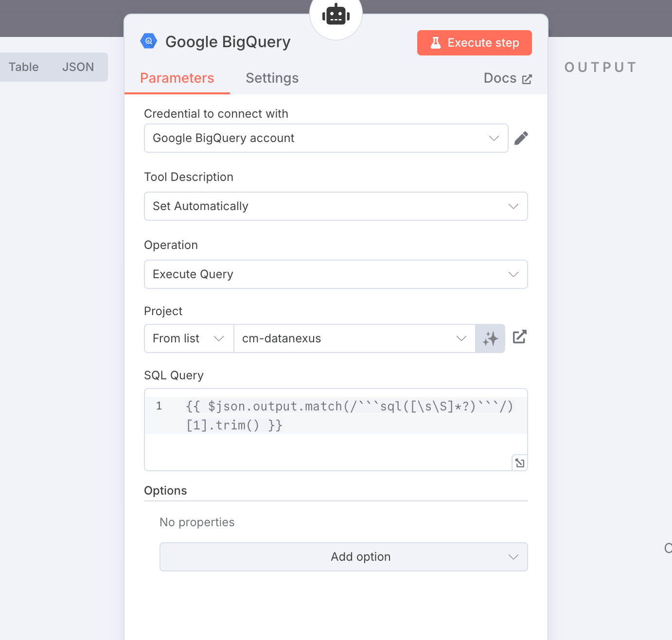Click the robot AI agent icon
672x640 pixels.
(x=336, y=15)
